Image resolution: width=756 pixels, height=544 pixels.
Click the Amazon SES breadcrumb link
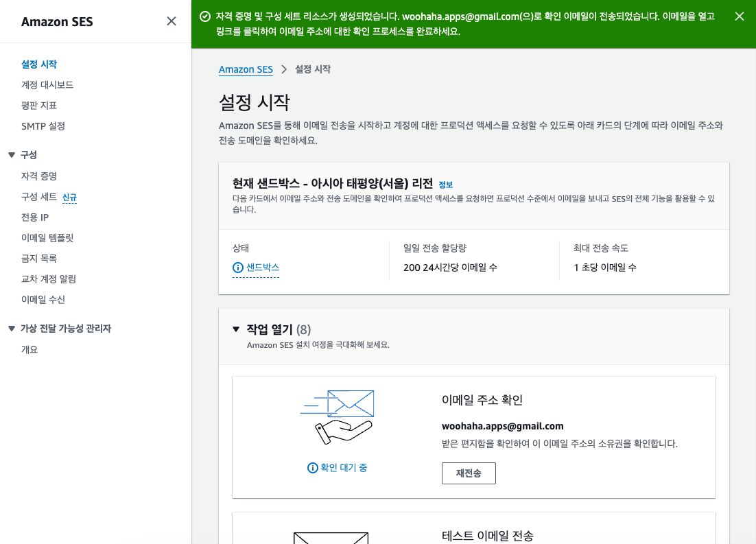point(246,69)
